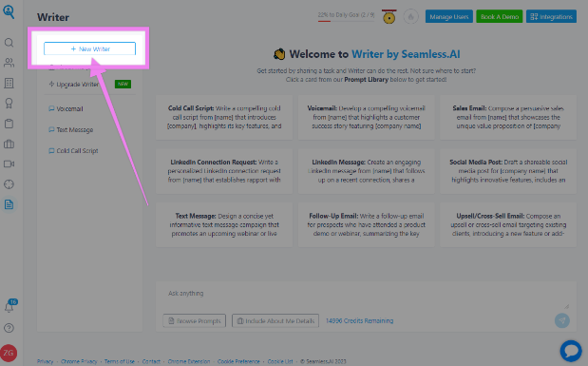Image resolution: width=588 pixels, height=366 pixels.
Task: Open the Cold Call Script conversation
Action: (73, 151)
